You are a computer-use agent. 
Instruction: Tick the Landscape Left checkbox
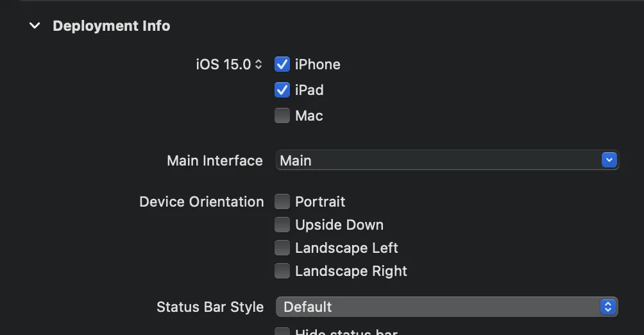[x=282, y=248]
